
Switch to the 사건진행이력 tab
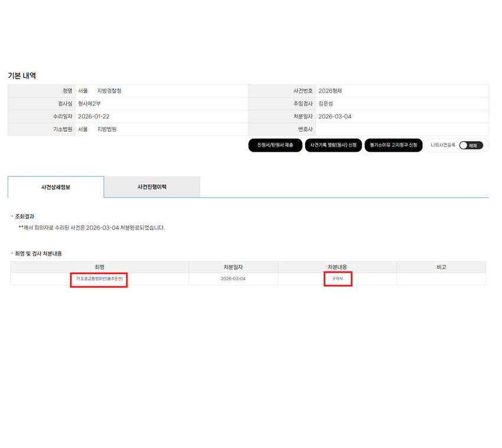pos(152,187)
